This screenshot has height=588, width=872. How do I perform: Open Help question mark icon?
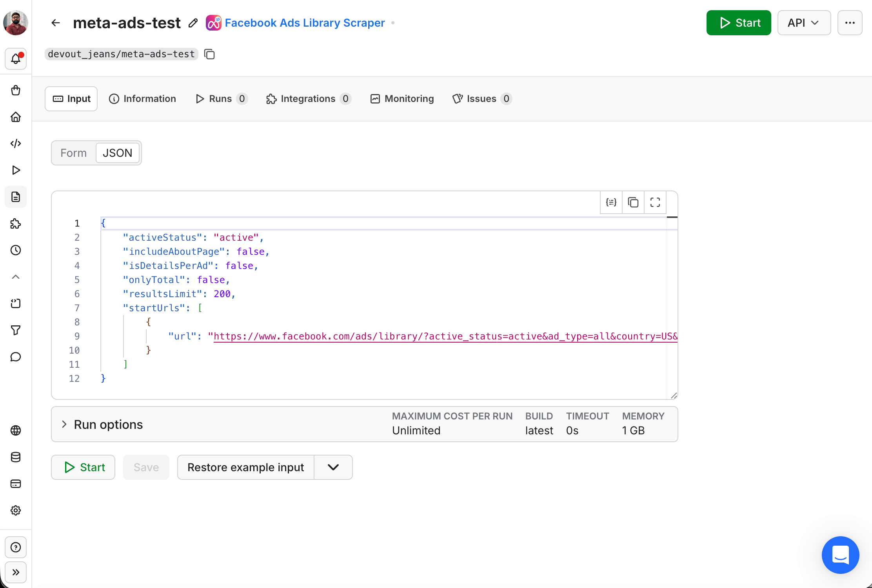pyautogui.click(x=16, y=547)
